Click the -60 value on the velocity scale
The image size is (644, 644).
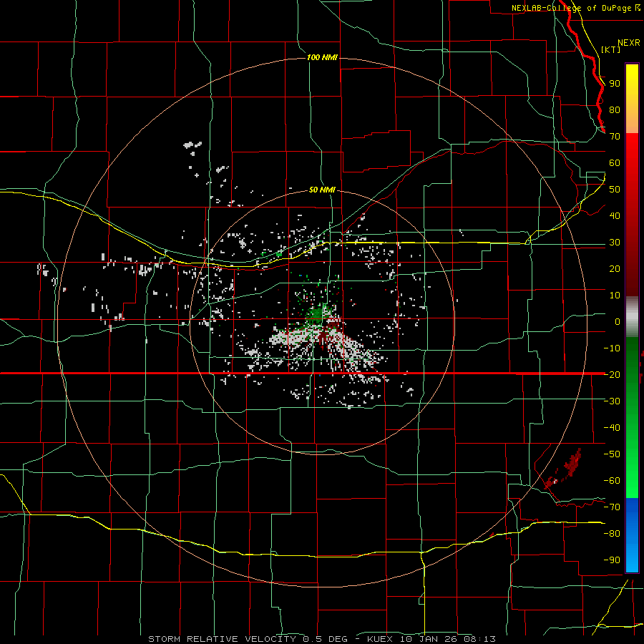click(612, 481)
